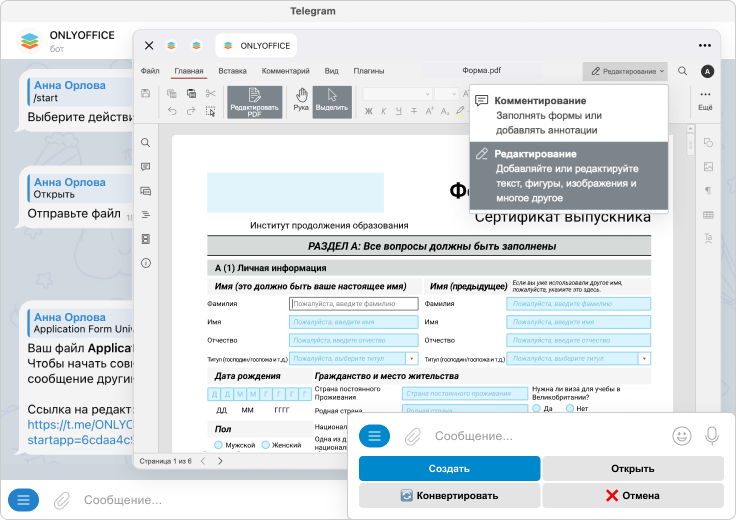Open text art settings in right sidebar
Image resolution: width=736 pixels, height=520 pixels.
coord(708,238)
